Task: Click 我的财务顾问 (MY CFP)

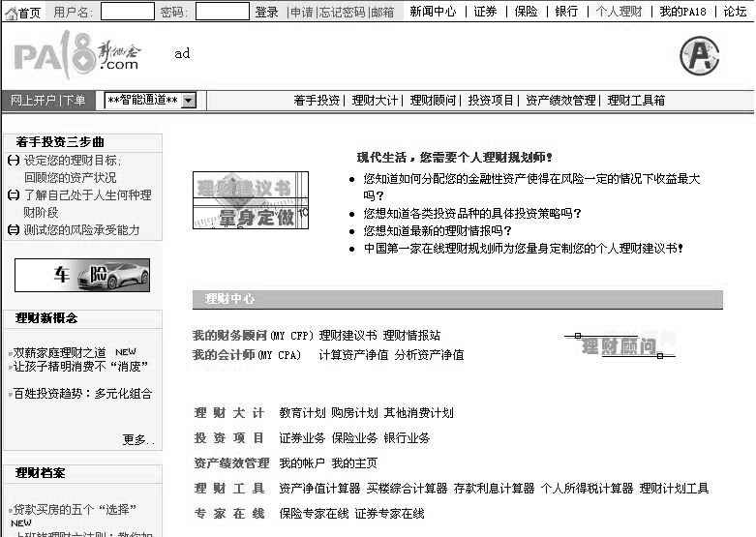Action: [x=253, y=336]
